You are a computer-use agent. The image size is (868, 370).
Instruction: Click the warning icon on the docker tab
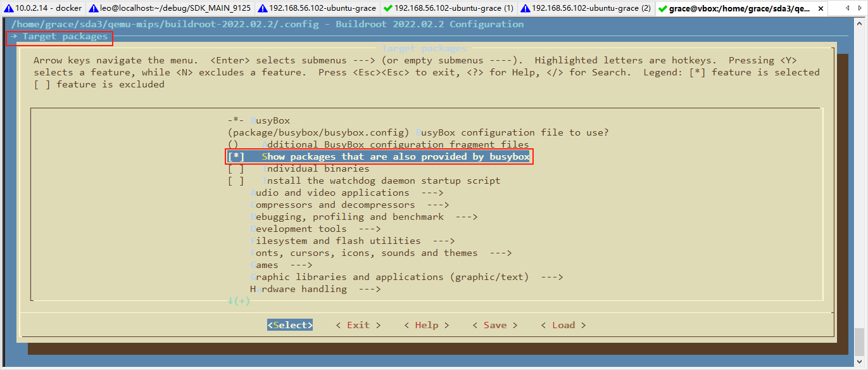(9, 9)
